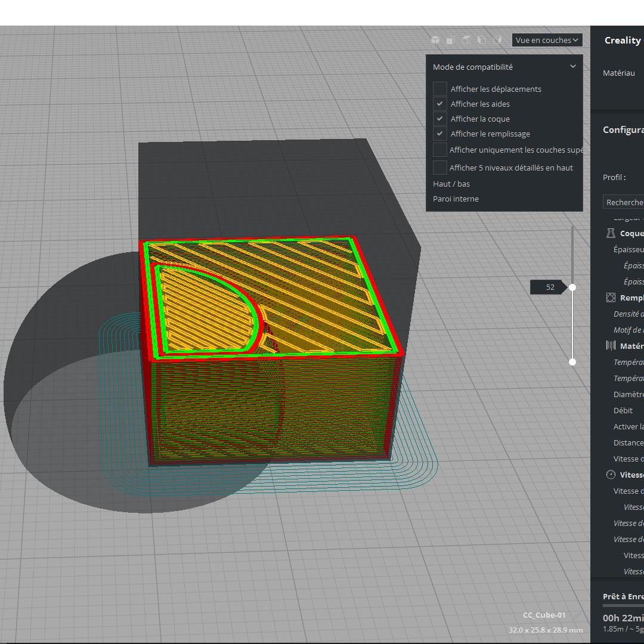644x644 pixels.
Task: Click the lower layer slider handle
Action: coord(572,362)
